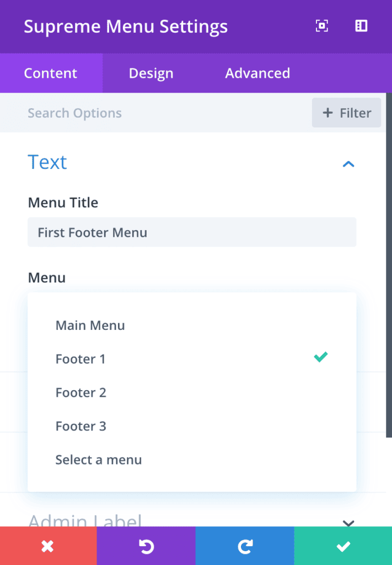The width and height of the screenshot is (392, 565).
Task: Undo the last change with the purple arrow
Action: [x=147, y=546]
